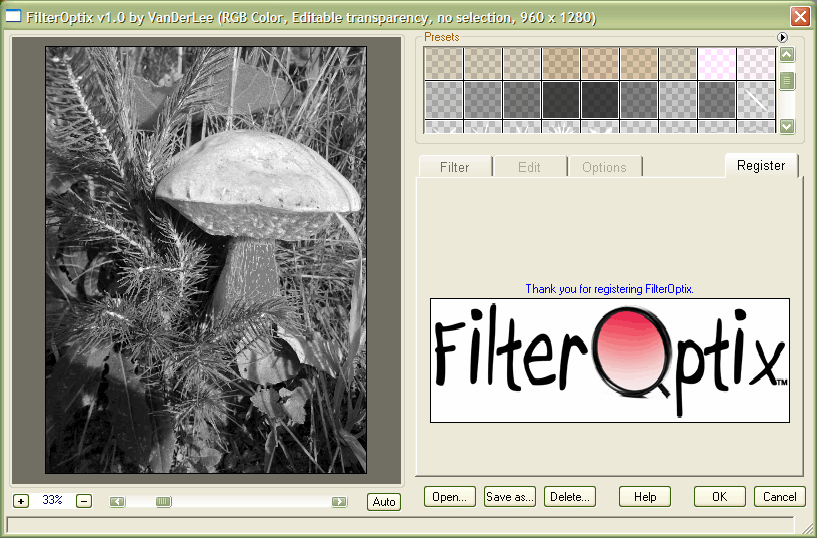The width and height of the screenshot is (817, 538).
Task: Click the Save as... button
Action: coord(510,497)
